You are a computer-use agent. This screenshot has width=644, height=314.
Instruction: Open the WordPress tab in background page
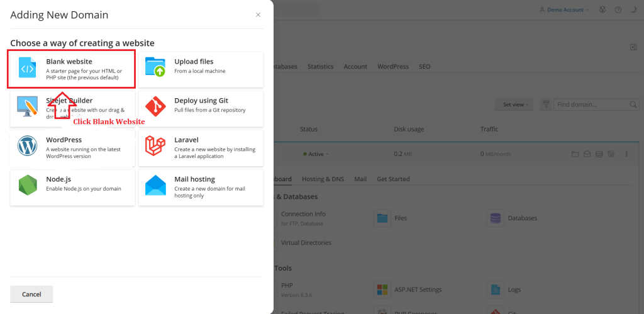click(393, 66)
